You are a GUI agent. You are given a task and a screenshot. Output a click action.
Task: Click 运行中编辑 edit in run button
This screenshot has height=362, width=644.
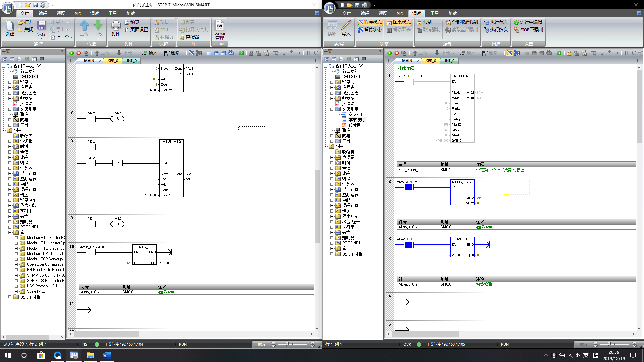(x=528, y=22)
